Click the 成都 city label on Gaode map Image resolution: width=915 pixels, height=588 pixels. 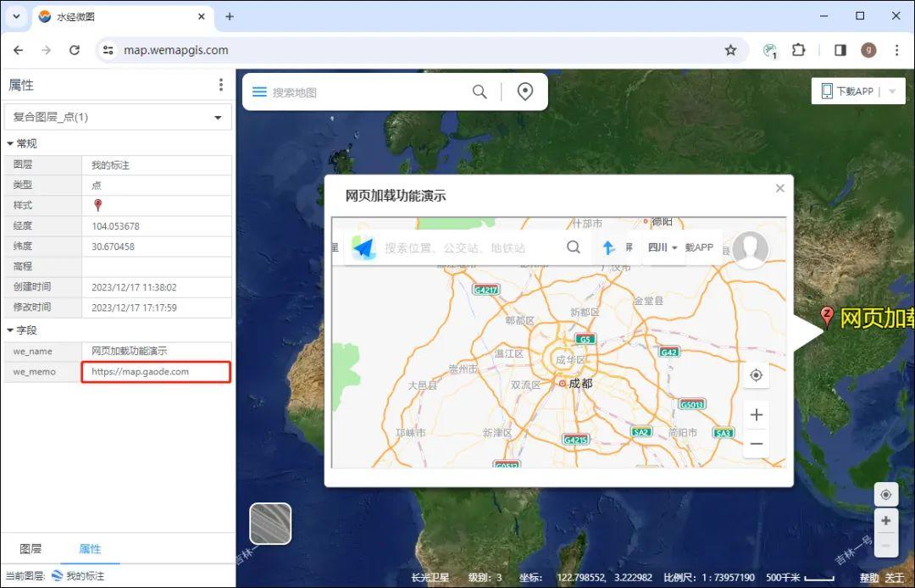pos(580,383)
